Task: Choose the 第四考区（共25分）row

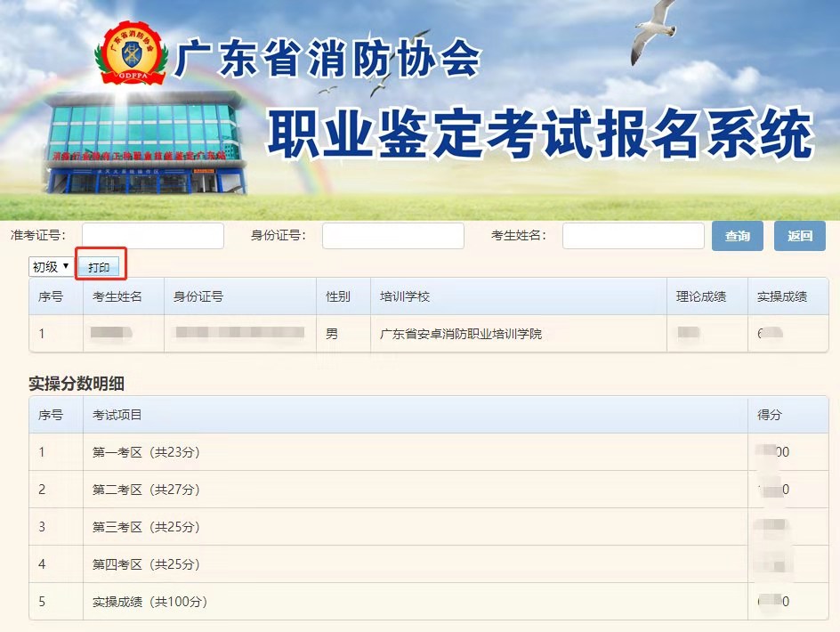Action: pyautogui.click(x=146, y=564)
